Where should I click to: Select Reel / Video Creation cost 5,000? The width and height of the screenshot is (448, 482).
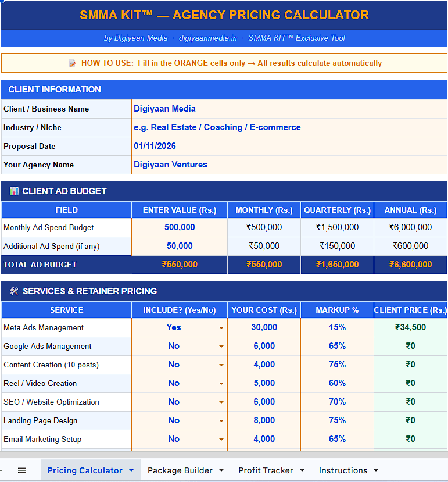tap(264, 383)
